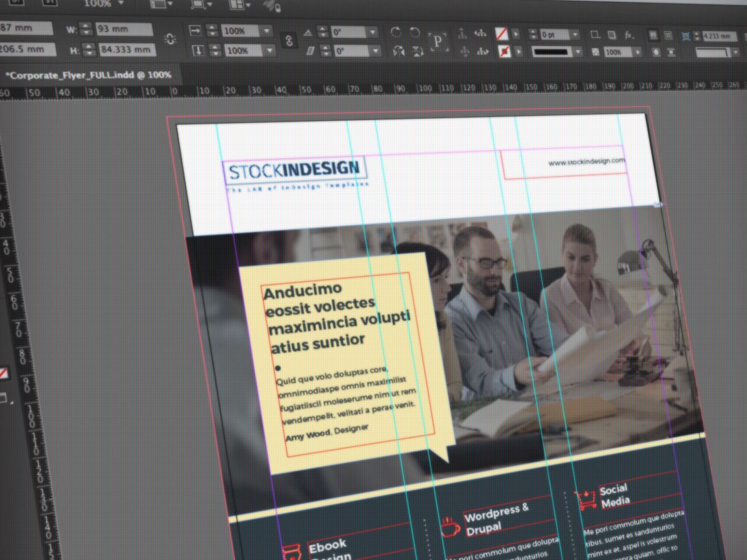The height and width of the screenshot is (560, 747).
Task: Apply the Drop Shadow effect icon
Action: click(613, 35)
